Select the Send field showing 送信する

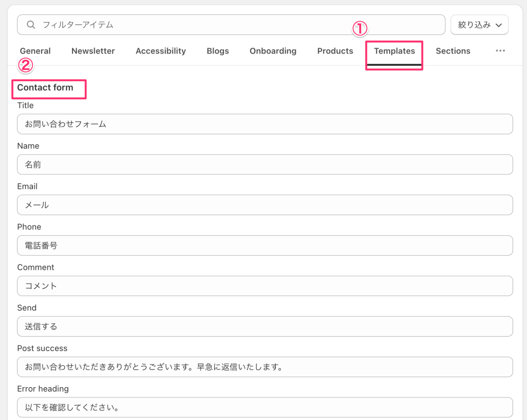[265, 326]
